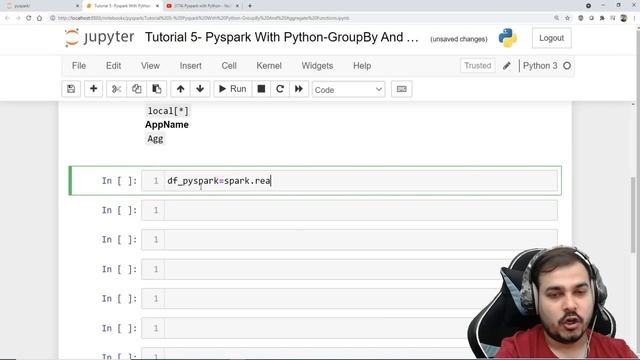This screenshot has width=640, height=360.
Task: Switch to the Tutorial 5 Pyspark browser tab
Action: 122,6
